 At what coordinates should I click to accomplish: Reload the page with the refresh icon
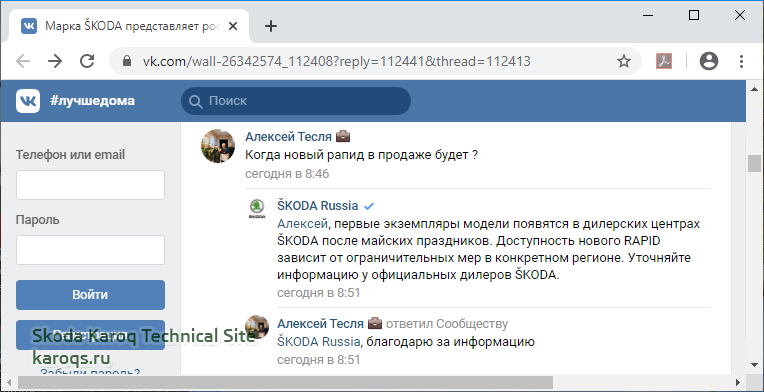(x=87, y=61)
